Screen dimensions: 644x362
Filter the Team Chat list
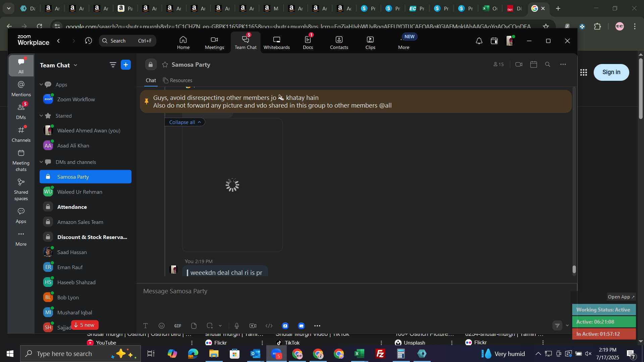pos(113,65)
